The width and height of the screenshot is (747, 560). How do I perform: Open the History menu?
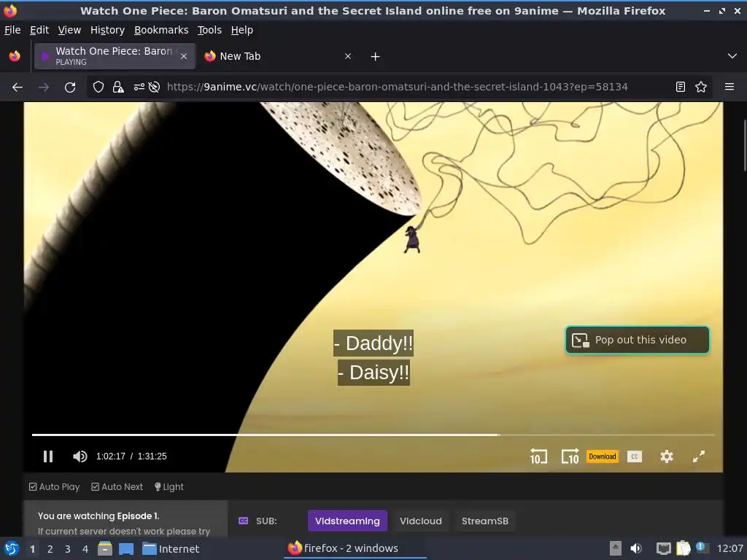tap(108, 30)
